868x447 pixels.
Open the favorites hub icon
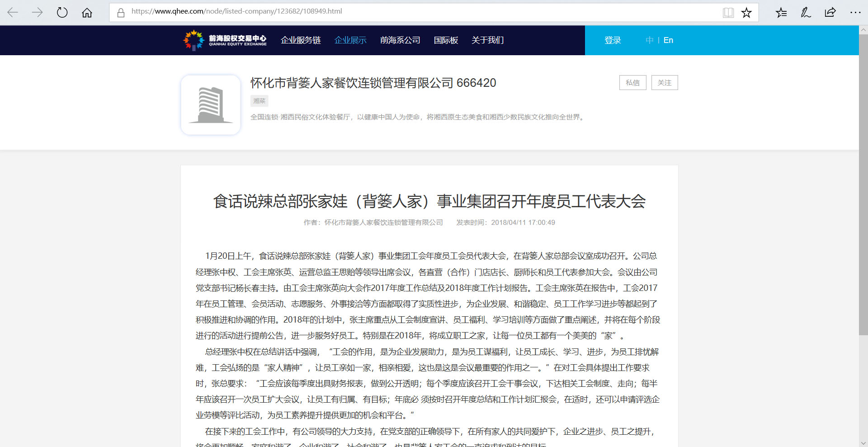(781, 13)
